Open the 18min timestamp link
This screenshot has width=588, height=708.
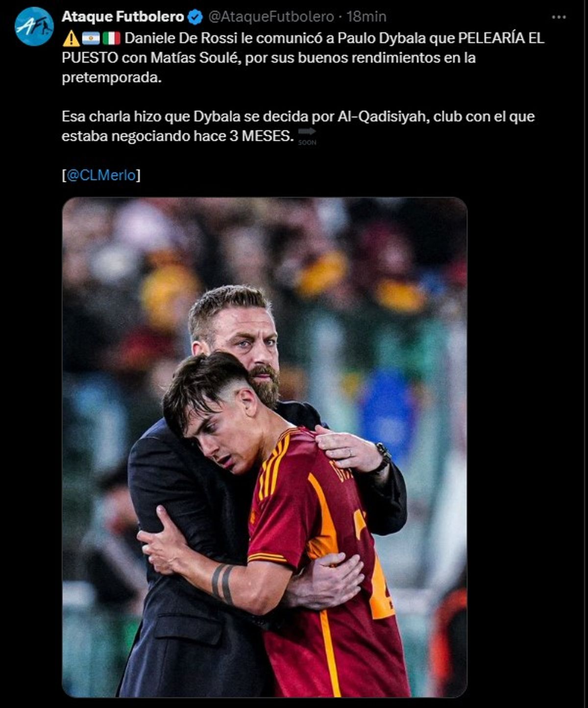(x=367, y=17)
